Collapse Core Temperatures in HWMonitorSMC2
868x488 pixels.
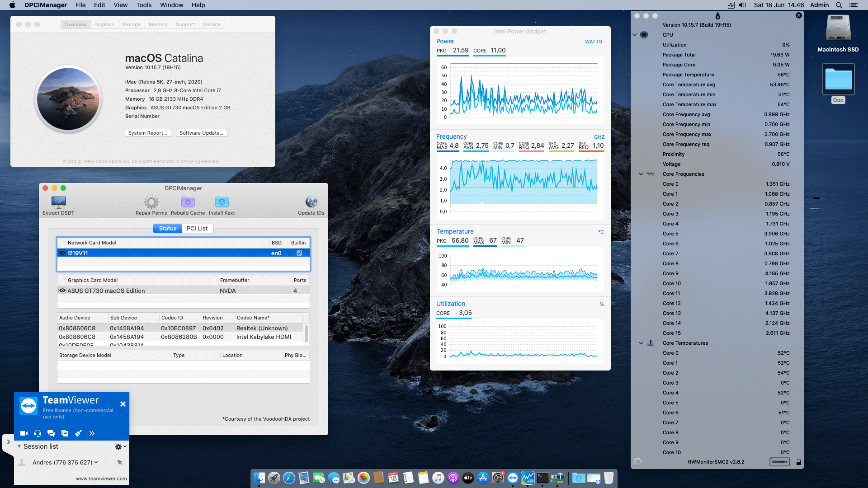coord(641,343)
